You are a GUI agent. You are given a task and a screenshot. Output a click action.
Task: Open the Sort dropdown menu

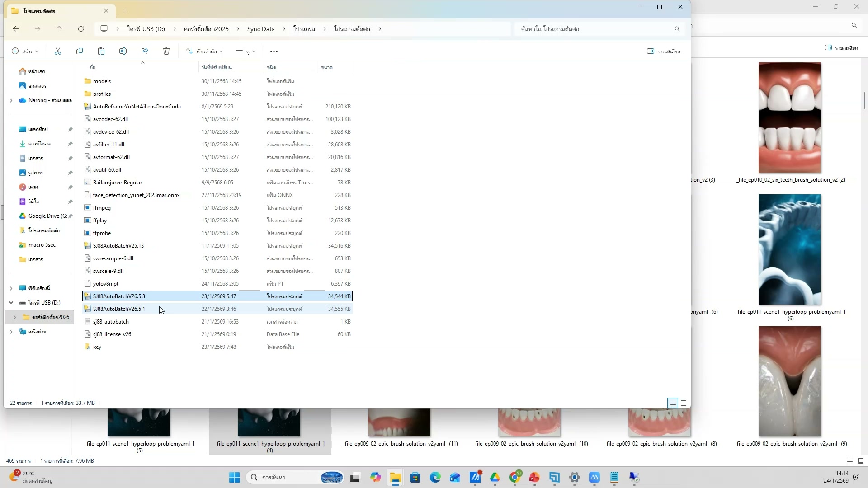coord(204,51)
